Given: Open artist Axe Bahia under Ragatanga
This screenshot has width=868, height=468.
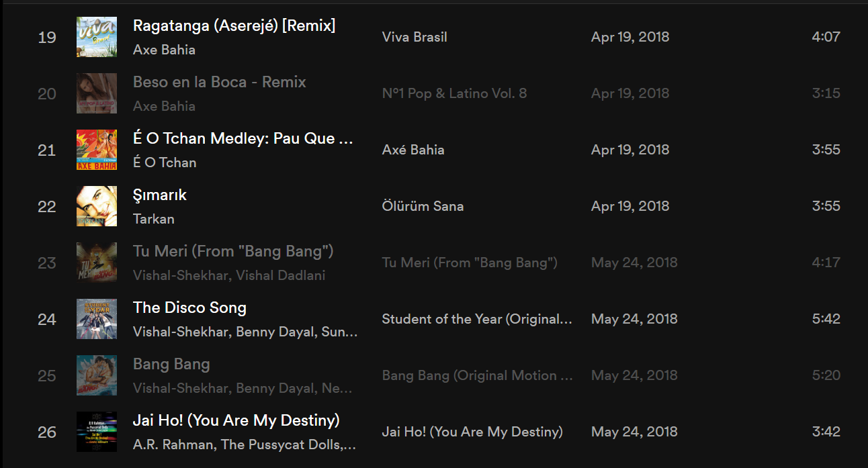Looking at the screenshot, I should [x=165, y=50].
